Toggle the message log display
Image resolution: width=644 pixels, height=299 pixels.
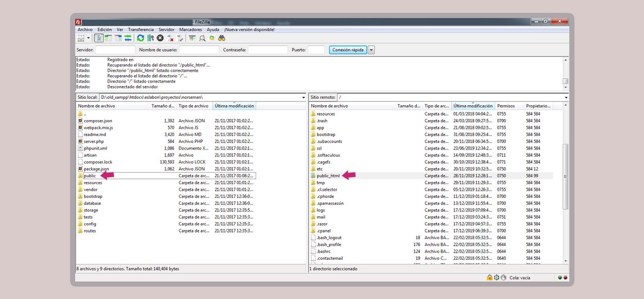click(99, 38)
